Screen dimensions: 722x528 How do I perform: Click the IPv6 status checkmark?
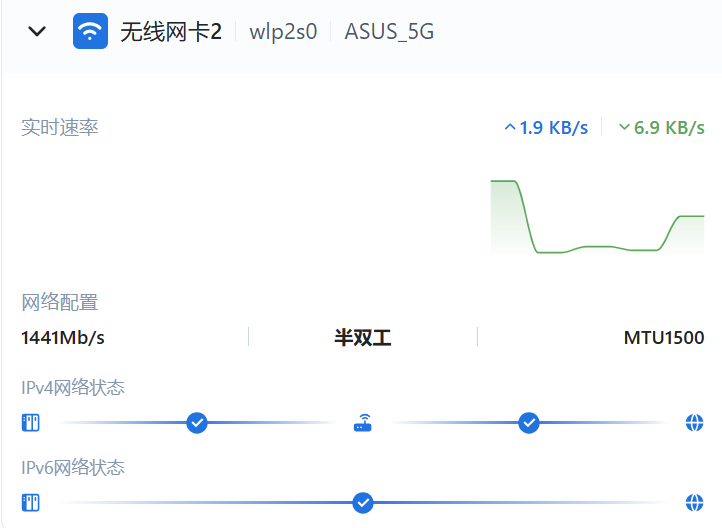363,502
